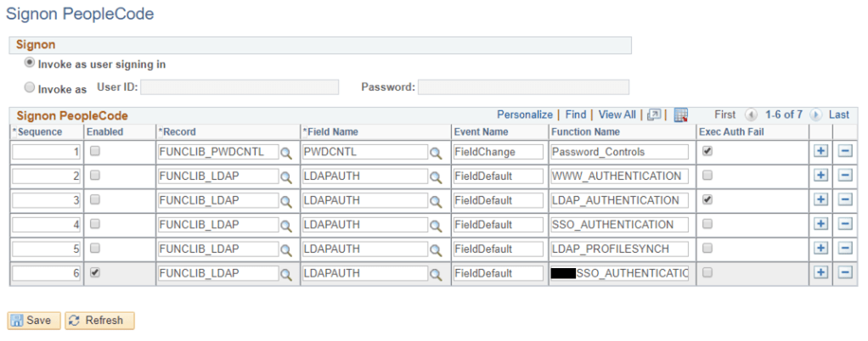Add a row after sequence 2
This screenshot has width=868, height=341.
(820, 176)
